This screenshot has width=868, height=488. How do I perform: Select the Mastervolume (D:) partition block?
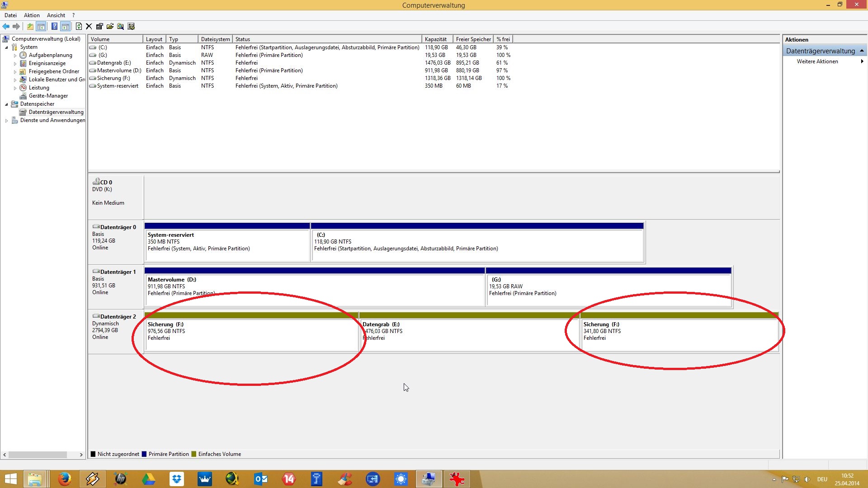314,289
